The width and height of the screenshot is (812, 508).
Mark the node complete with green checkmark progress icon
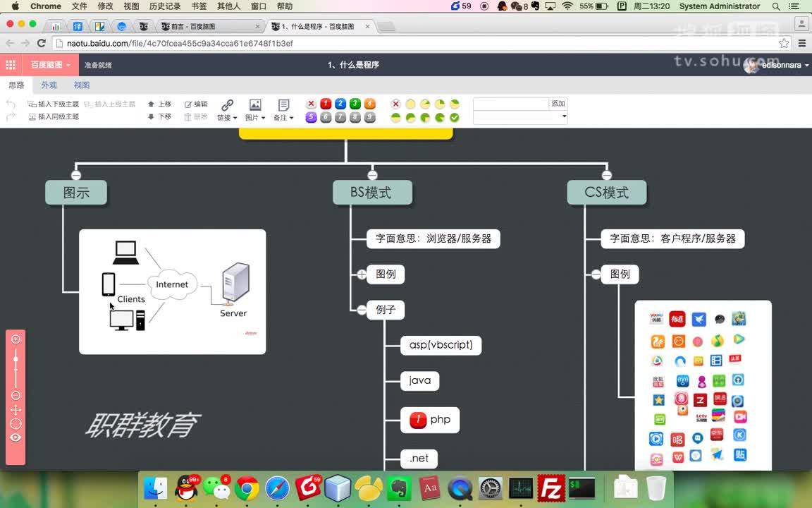click(x=455, y=117)
